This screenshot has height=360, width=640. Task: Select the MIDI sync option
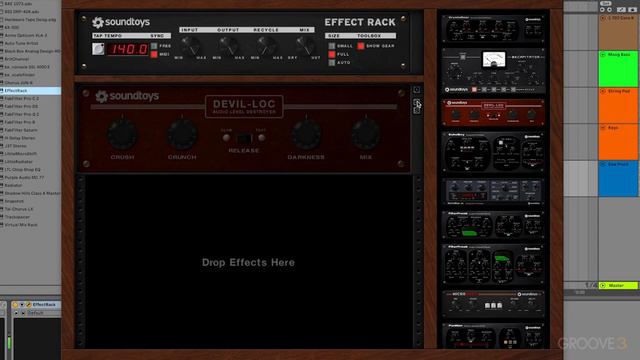[154, 54]
